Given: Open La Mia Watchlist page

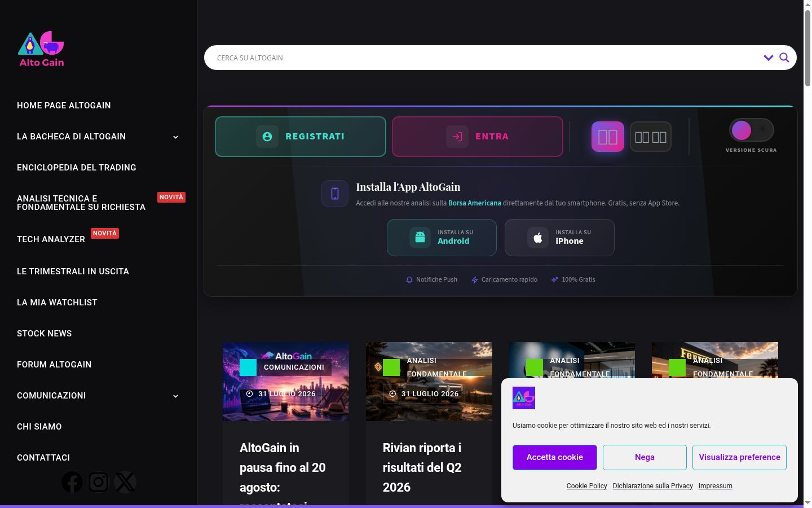Looking at the screenshot, I should pos(57,303).
